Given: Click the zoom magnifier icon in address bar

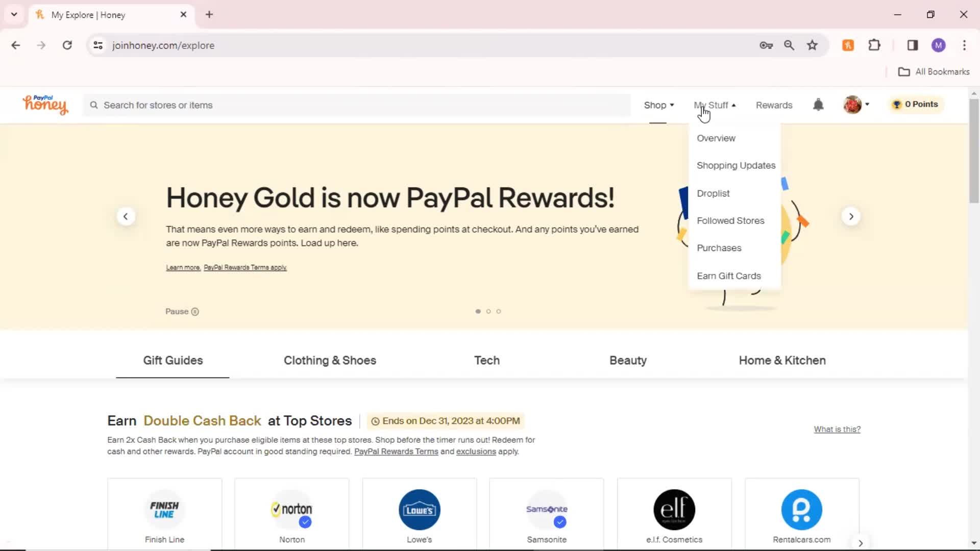Looking at the screenshot, I should 789,45.
